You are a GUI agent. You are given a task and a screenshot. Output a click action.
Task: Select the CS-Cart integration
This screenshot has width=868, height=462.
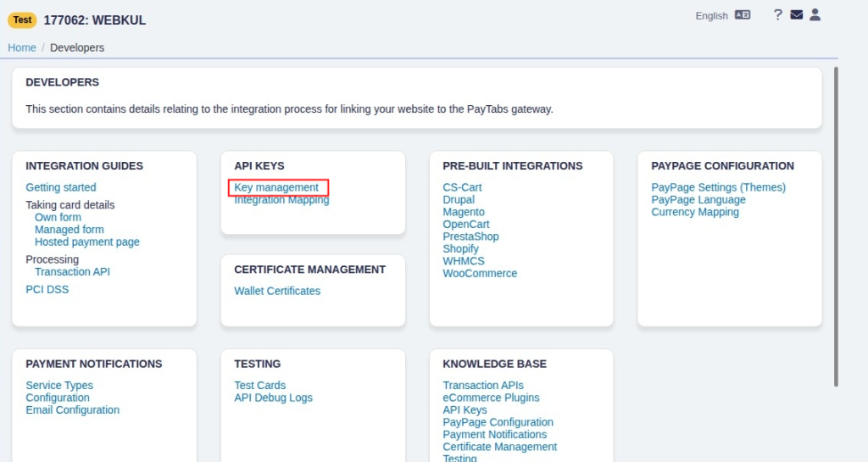(462, 187)
